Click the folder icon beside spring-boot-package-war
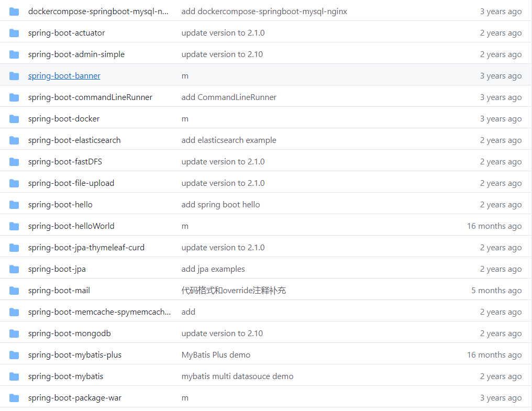The width and height of the screenshot is (532, 411). tap(14, 398)
